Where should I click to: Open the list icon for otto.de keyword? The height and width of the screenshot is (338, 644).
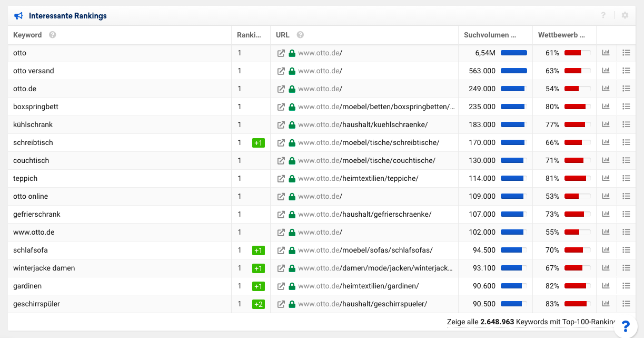pyautogui.click(x=626, y=89)
